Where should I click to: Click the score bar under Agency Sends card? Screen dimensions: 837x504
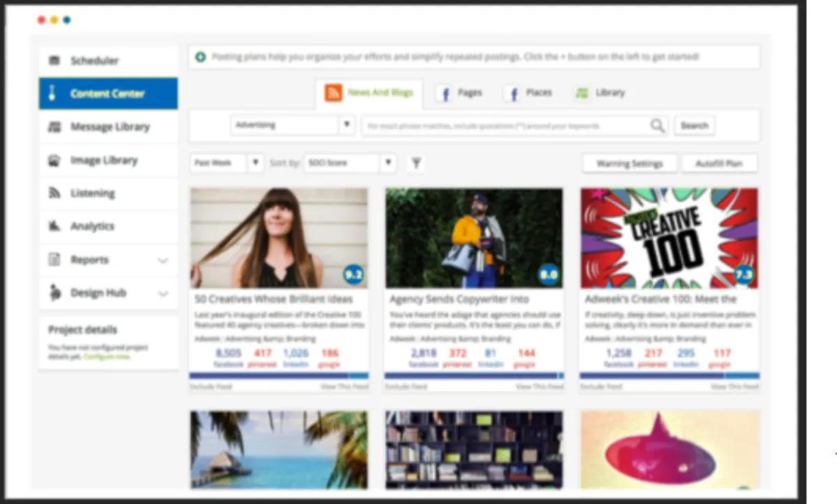tap(474, 376)
